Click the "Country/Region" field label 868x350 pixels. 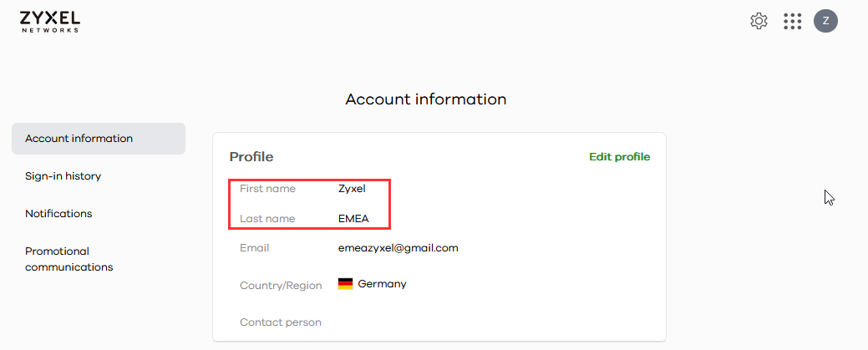tap(281, 286)
